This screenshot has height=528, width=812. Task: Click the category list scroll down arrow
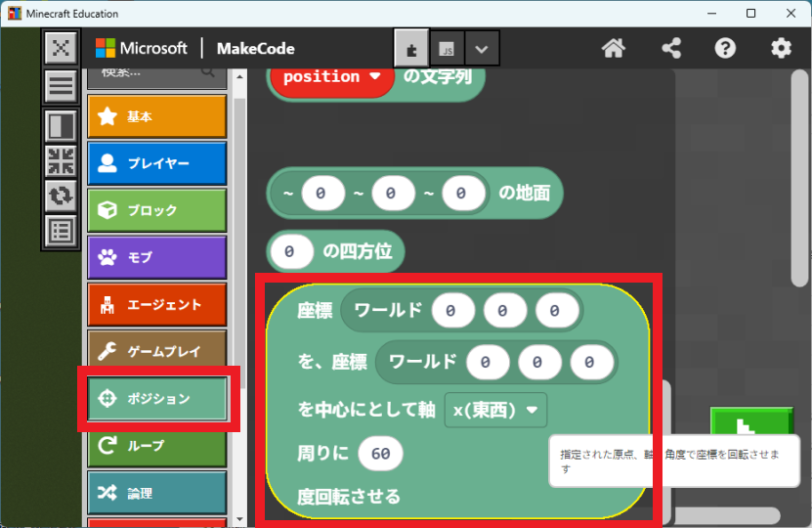pos(239,519)
